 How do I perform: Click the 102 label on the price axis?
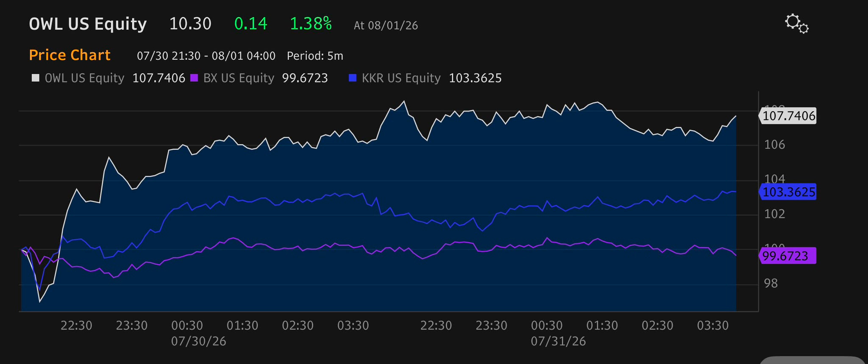pos(775,214)
